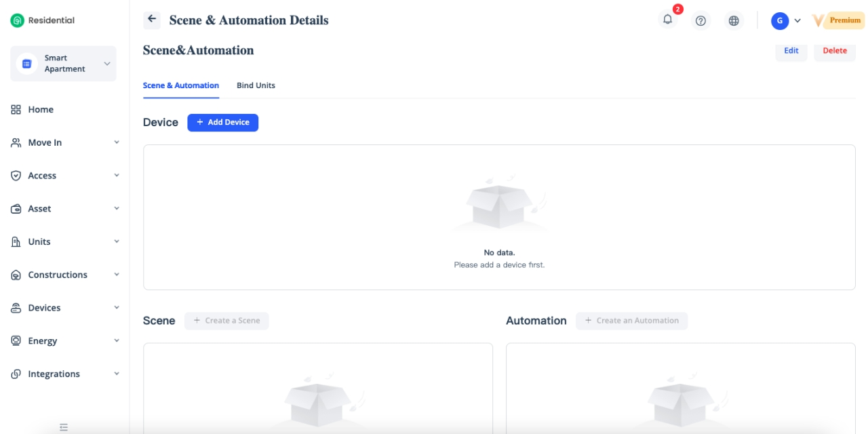Open the Smart Apartment project dropdown

tap(64, 64)
